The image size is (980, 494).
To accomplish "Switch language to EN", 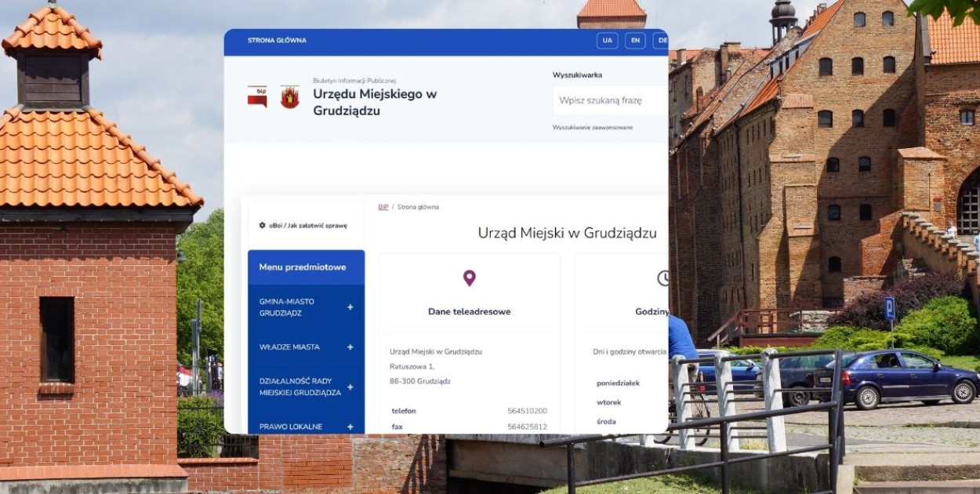I will pyautogui.click(x=635, y=41).
